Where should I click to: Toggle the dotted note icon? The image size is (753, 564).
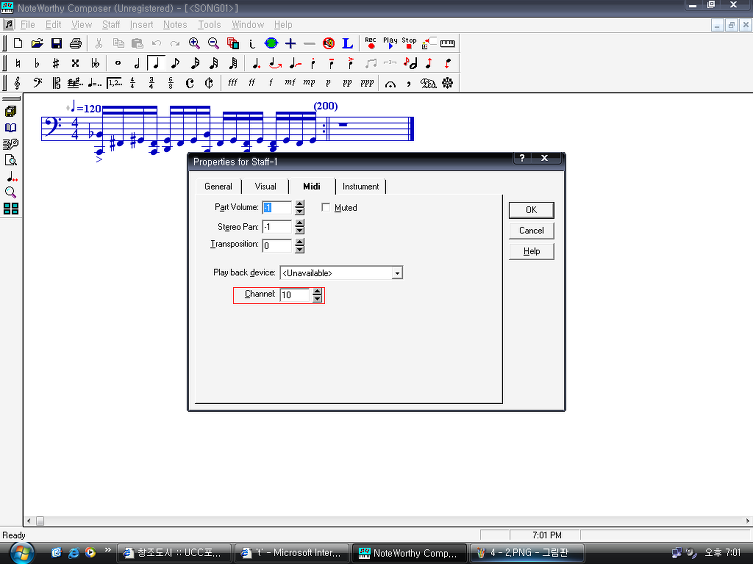[256, 63]
